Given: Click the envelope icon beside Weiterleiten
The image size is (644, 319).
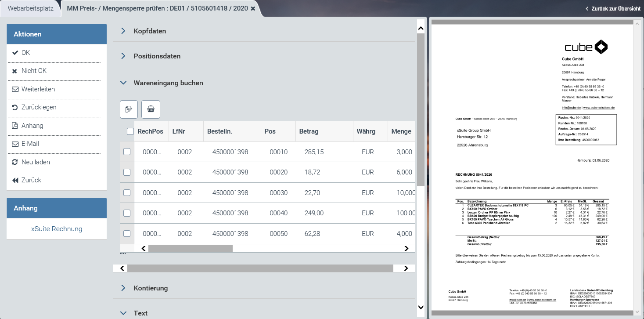Looking at the screenshot, I should click(x=15, y=89).
